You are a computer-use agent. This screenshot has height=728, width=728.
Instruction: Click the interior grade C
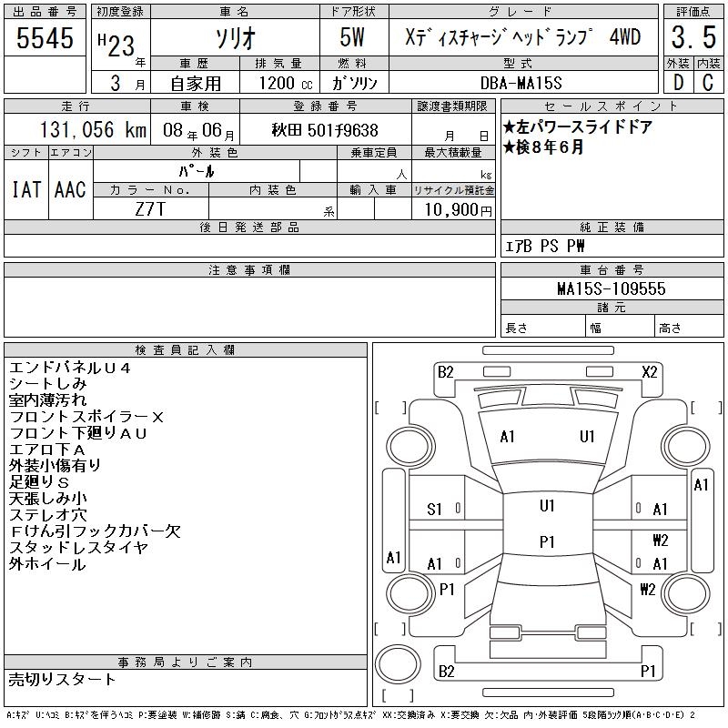coord(708,83)
